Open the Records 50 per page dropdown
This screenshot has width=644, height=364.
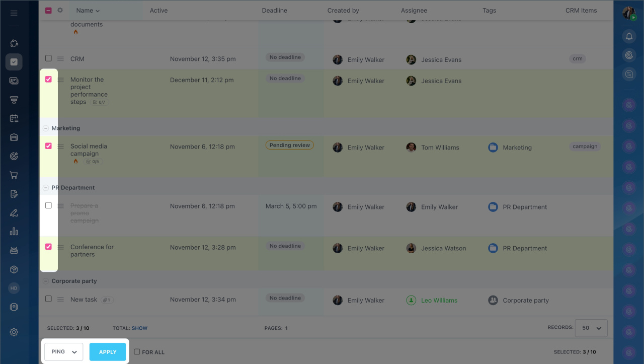pyautogui.click(x=591, y=328)
